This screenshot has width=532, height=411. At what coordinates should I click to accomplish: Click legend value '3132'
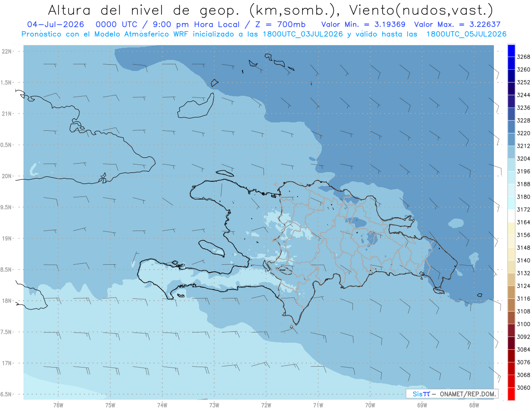pyautogui.click(x=523, y=273)
